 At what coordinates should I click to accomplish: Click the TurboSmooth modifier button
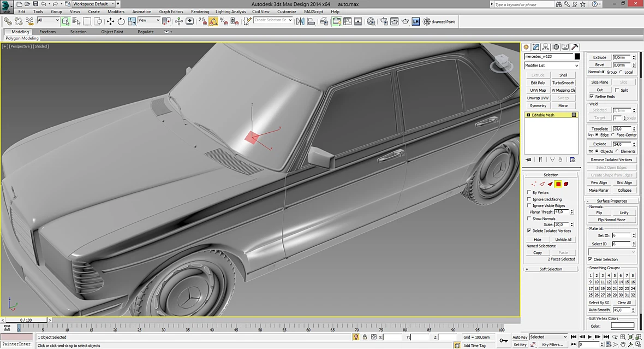(563, 82)
